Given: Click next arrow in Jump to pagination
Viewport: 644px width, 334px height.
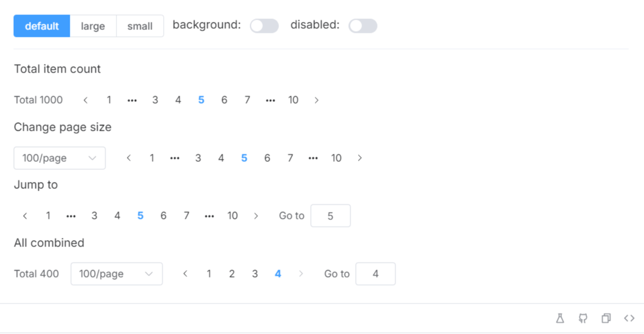Looking at the screenshot, I should pyautogui.click(x=256, y=216).
